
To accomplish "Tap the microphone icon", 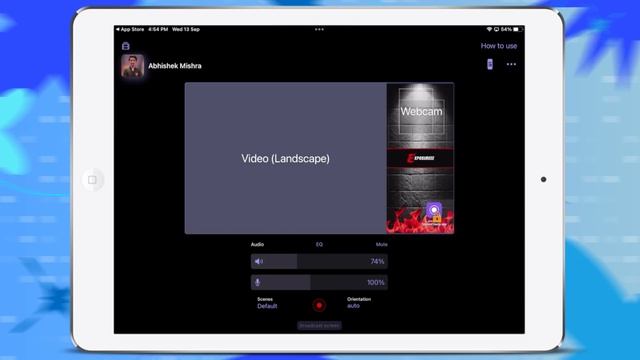I will coord(258,282).
